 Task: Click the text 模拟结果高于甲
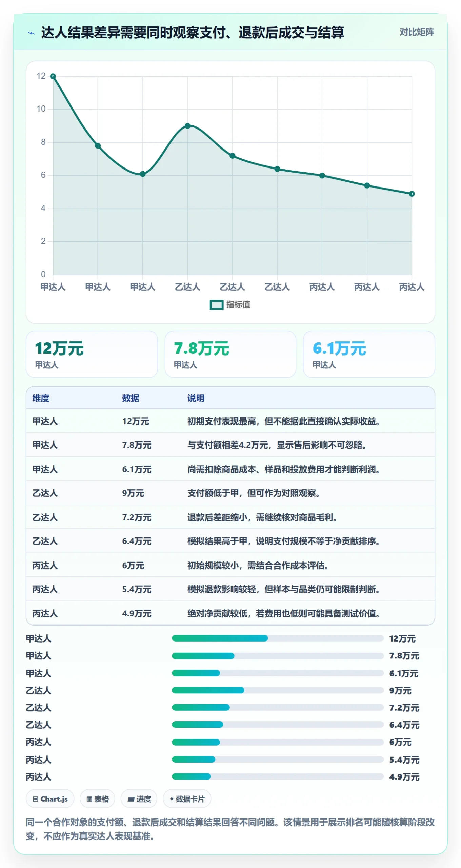point(217,541)
